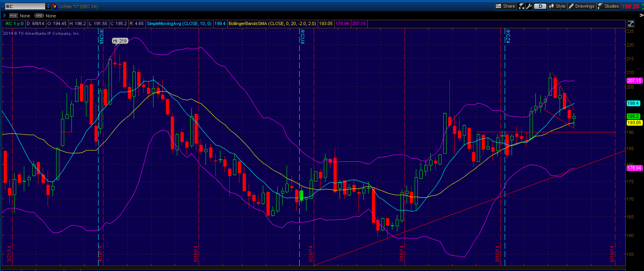
Task: Click the ORD orders badge
Action: coord(39,16)
